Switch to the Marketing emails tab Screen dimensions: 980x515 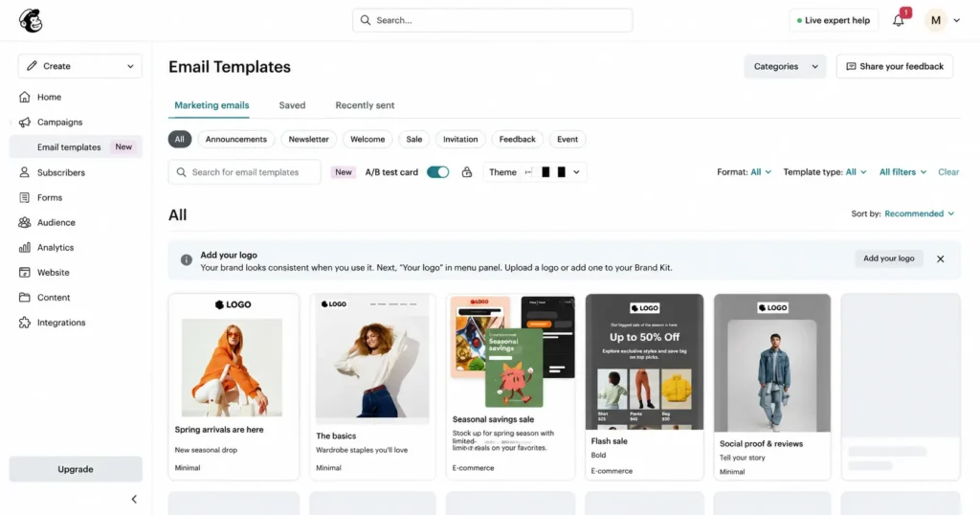[x=212, y=105]
